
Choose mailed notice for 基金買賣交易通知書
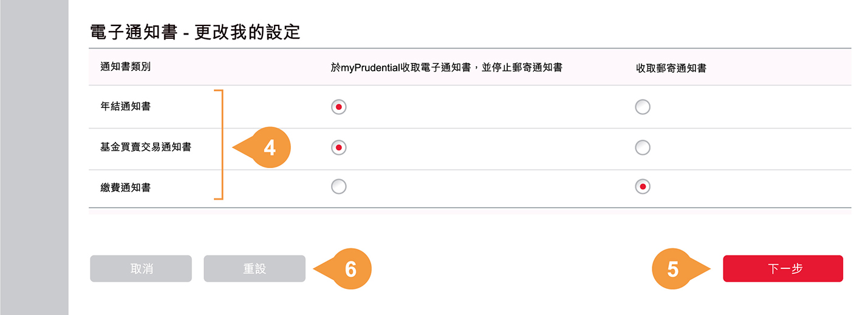pos(642,147)
